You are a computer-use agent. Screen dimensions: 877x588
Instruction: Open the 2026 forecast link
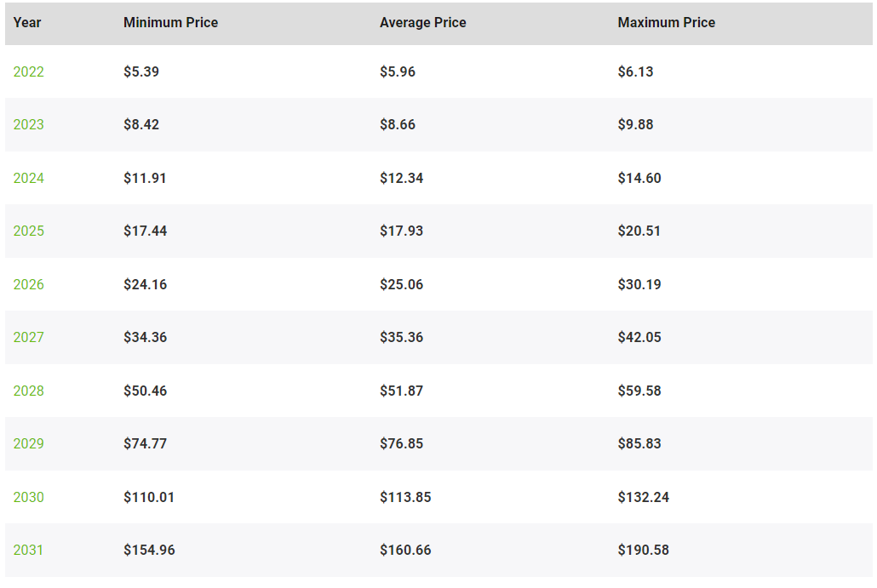[29, 284]
